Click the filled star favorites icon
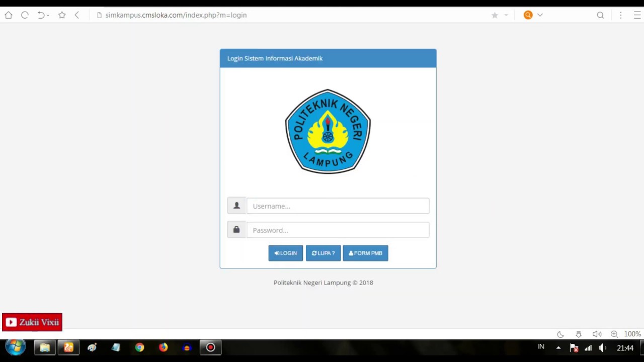644x362 pixels. pyautogui.click(x=495, y=15)
